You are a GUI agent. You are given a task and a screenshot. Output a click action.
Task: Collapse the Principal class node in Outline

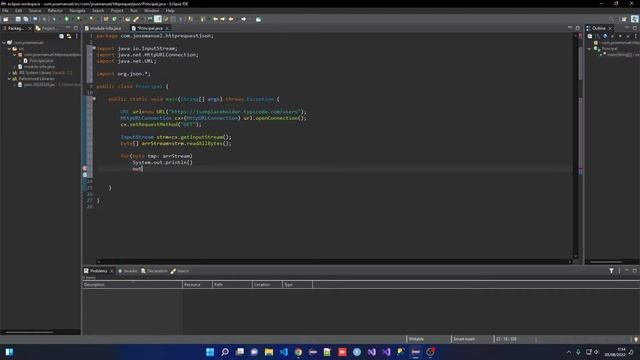tap(589, 49)
